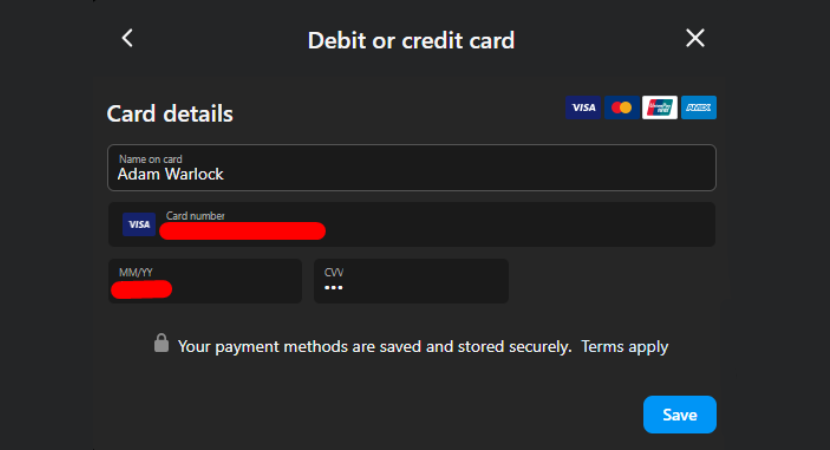Open the Terms apply link
Screen dimensions: 830x450
click(625, 347)
